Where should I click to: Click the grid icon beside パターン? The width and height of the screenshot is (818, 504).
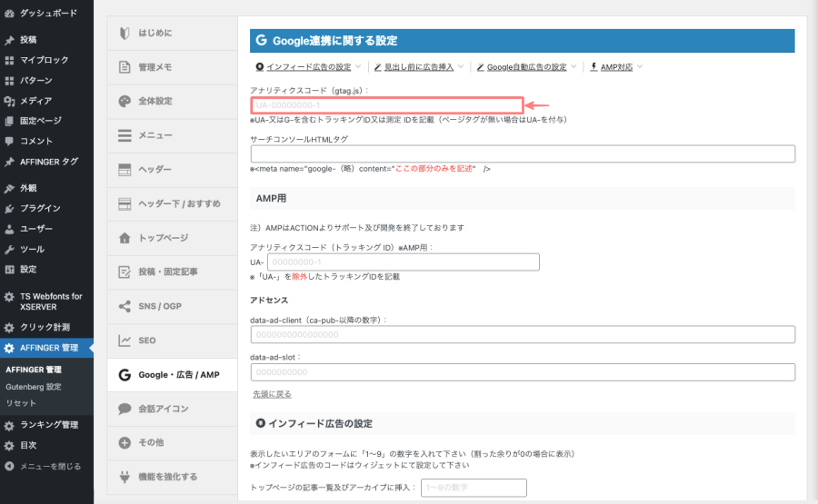(x=9, y=81)
